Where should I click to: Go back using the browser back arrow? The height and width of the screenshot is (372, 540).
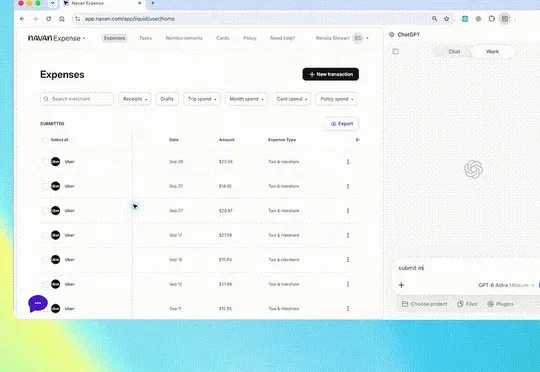tap(22, 19)
